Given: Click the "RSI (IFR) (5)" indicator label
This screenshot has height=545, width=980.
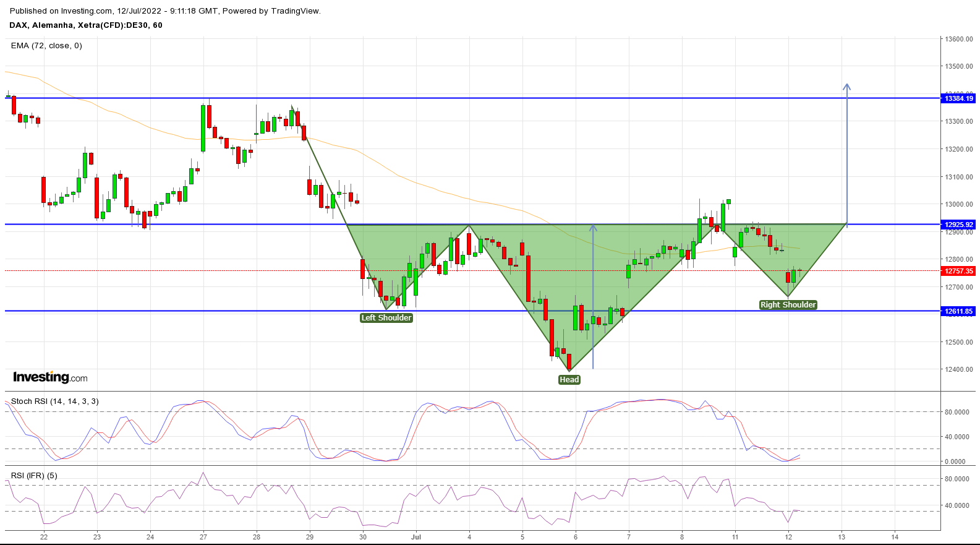Looking at the screenshot, I should [x=34, y=476].
